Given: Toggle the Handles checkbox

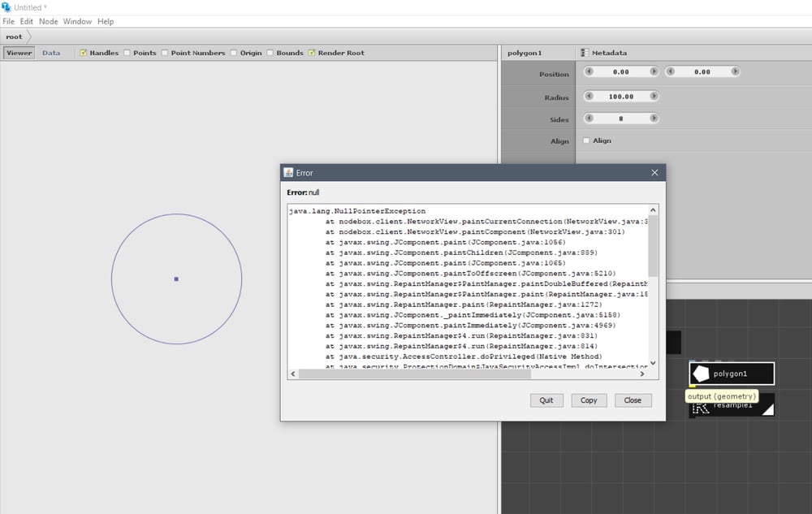Looking at the screenshot, I should pyautogui.click(x=84, y=53).
